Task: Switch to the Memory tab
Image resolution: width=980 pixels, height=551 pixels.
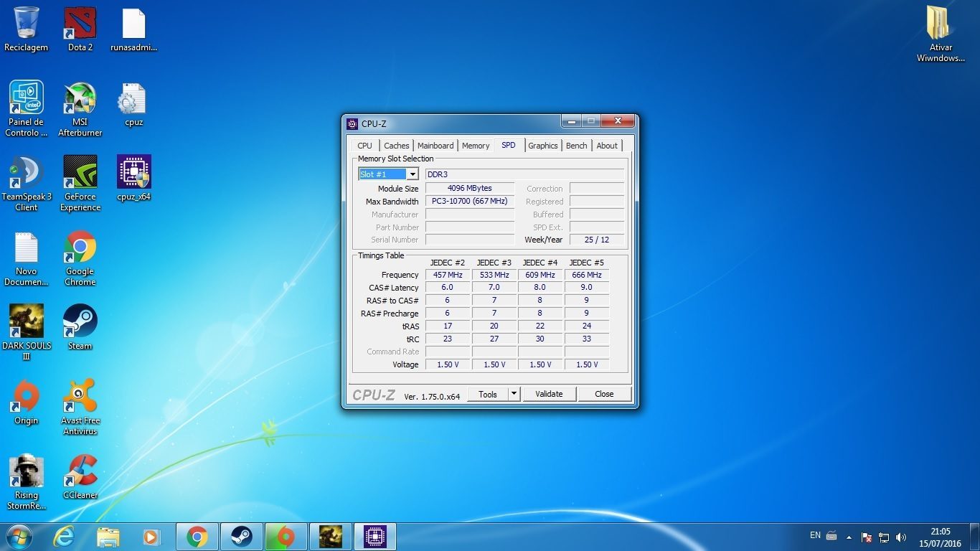Action: pos(476,146)
